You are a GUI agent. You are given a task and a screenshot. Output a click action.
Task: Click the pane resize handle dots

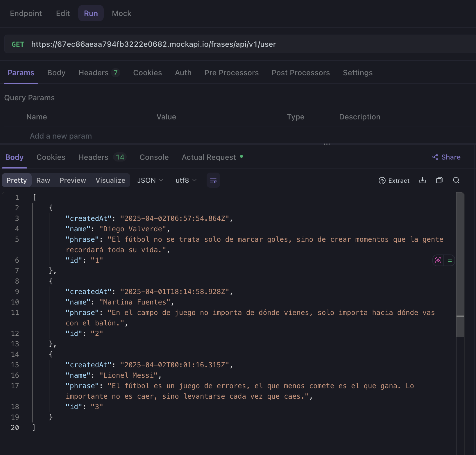coord(327,144)
